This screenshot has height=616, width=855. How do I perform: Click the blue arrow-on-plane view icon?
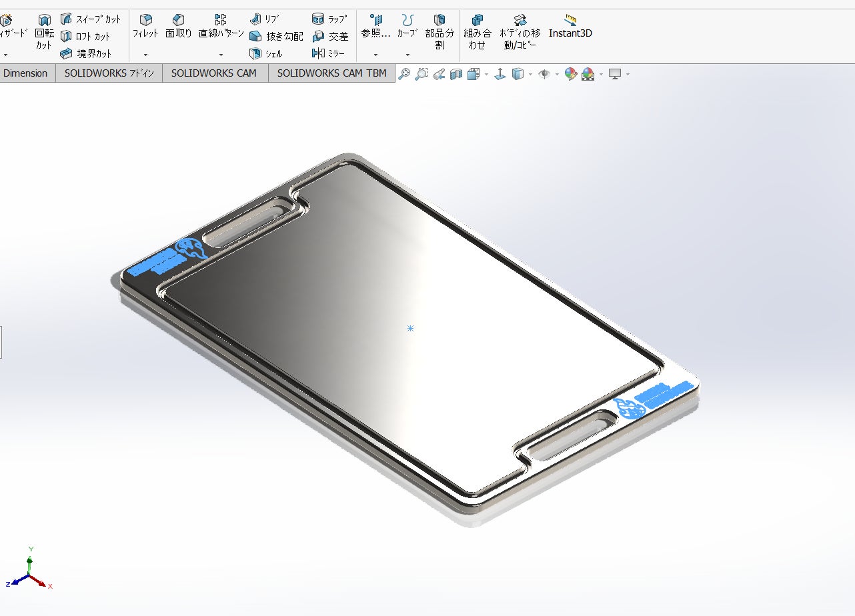tap(500, 74)
